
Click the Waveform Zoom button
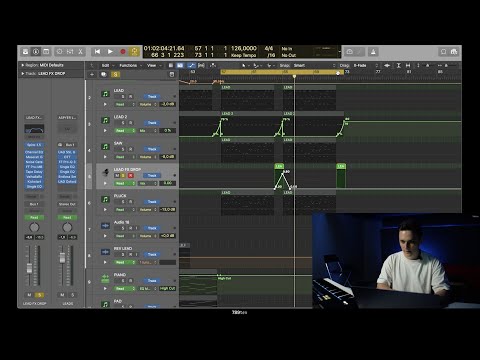pos(387,65)
